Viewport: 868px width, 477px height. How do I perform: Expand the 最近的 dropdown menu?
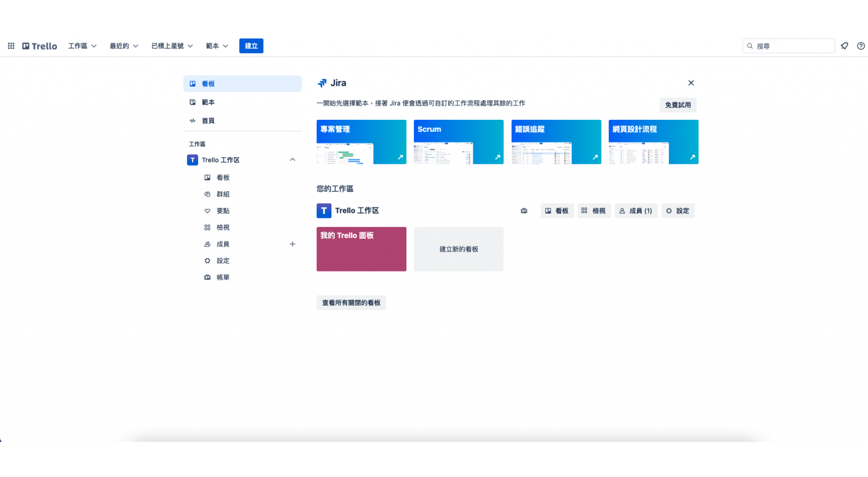point(124,46)
